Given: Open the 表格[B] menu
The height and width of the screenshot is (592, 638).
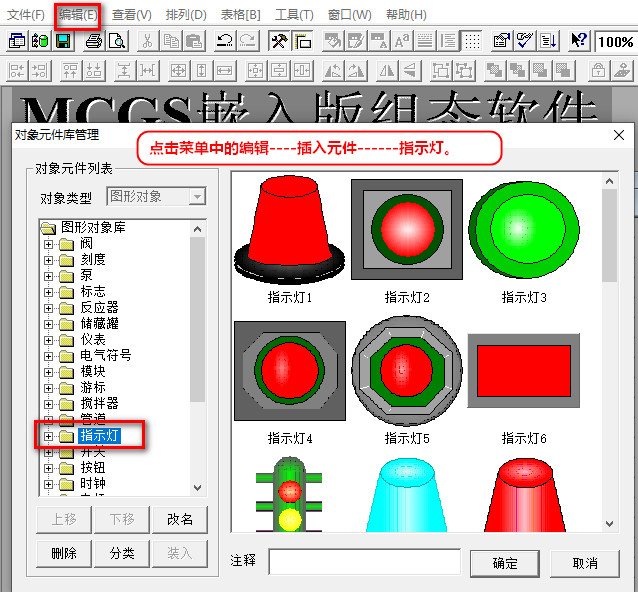Looking at the screenshot, I should (240, 15).
